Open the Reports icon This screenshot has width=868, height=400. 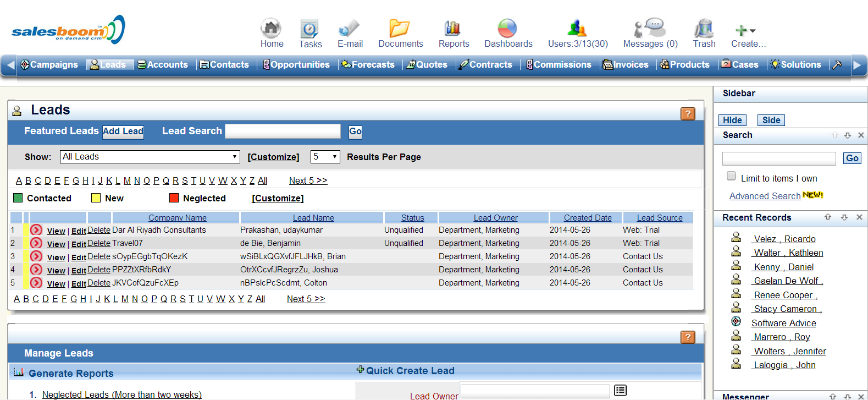[452, 28]
